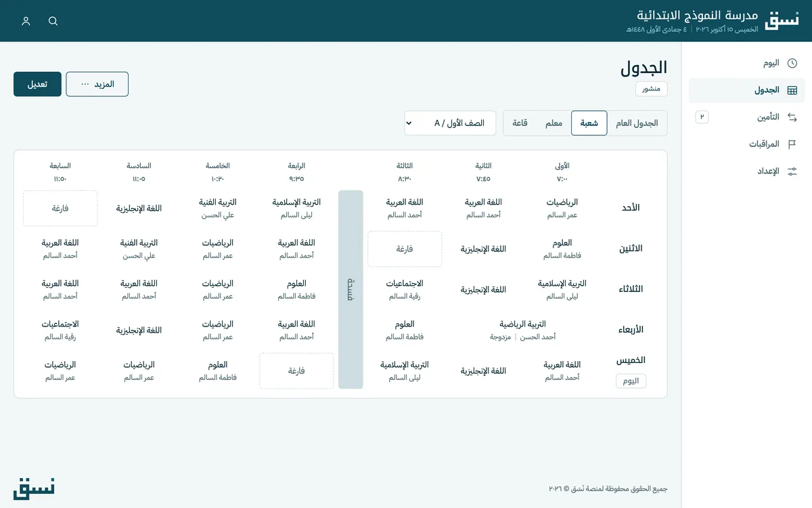Open العلوم cell on الثلاثاء fourth period

[296, 289]
